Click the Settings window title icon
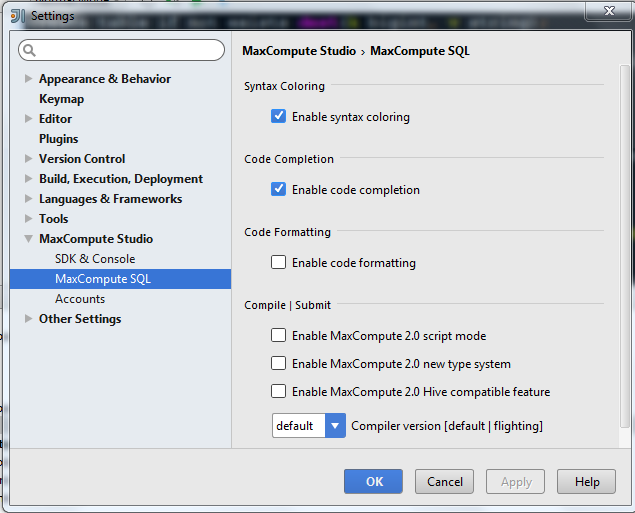The width and height of the screenshot is (635, 513). pos(17,15)
